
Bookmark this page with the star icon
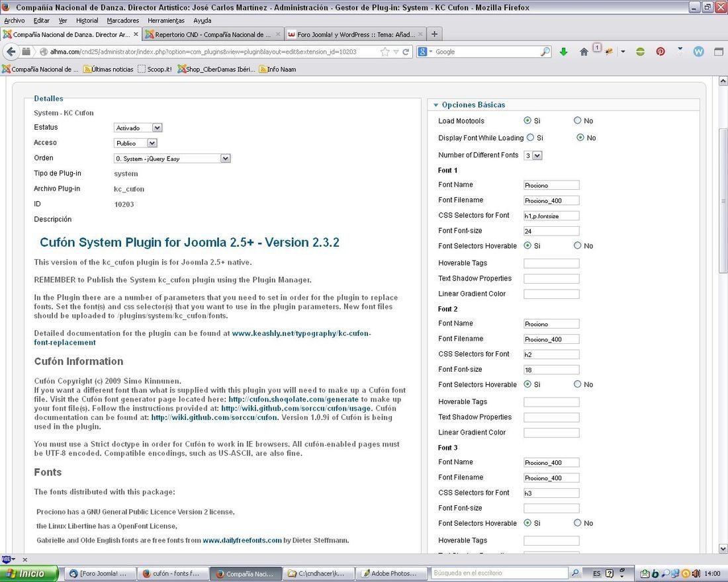pyautogui.click(x=385, y=52)
